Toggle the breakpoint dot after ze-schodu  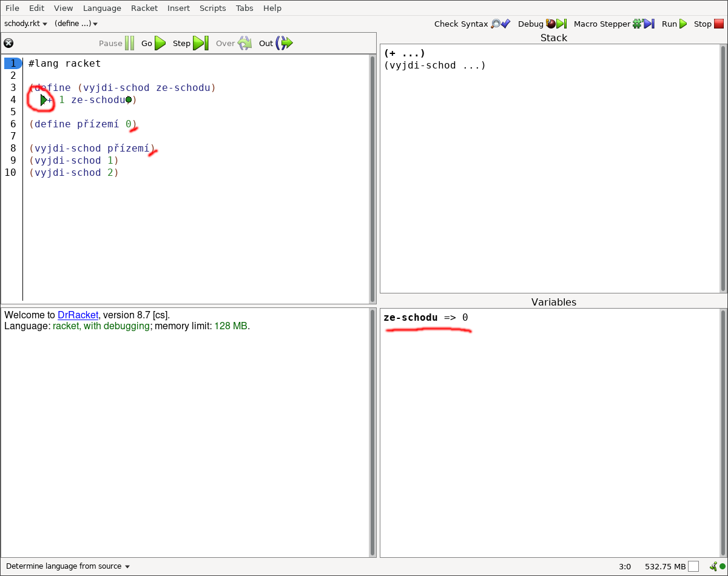[x=129, y=100]
